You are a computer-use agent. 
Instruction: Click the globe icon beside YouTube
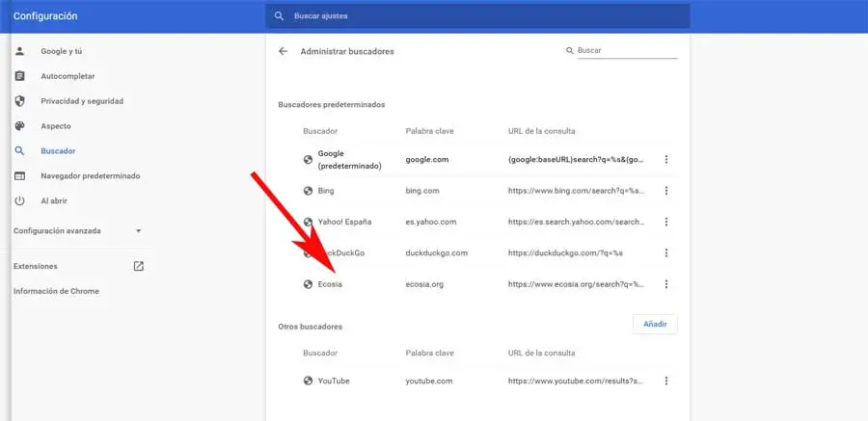pos(308,381)
